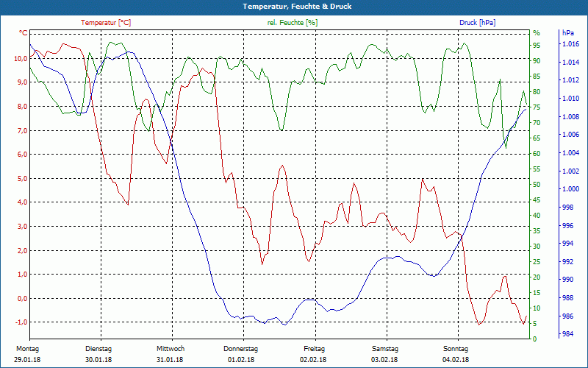Screen dimensions: 588x368
Task: Click the date '04.02.18'
Action: coord(456,360)
